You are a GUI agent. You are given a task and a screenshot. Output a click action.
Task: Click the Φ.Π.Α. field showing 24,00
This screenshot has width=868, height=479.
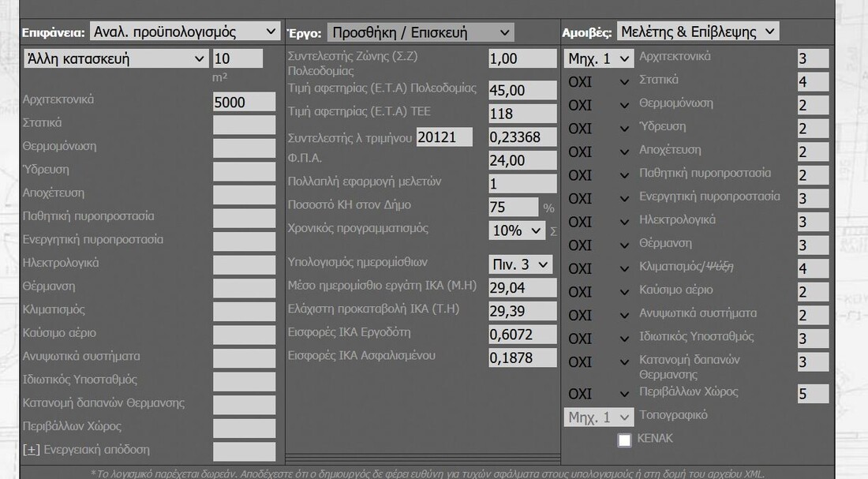click(x=522, y=160)
